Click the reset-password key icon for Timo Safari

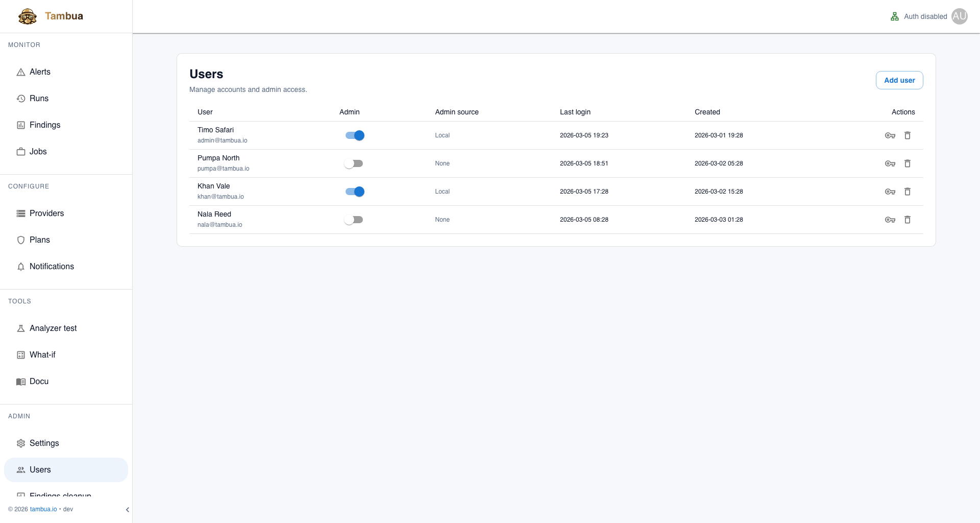coord(890,135)
